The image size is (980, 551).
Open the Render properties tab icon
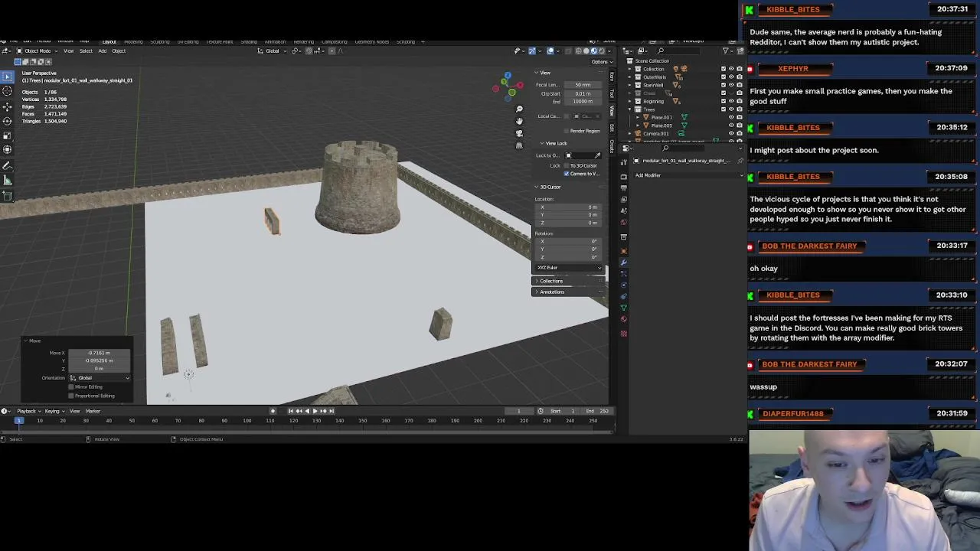pyautogui.click(x=624, y=176)
